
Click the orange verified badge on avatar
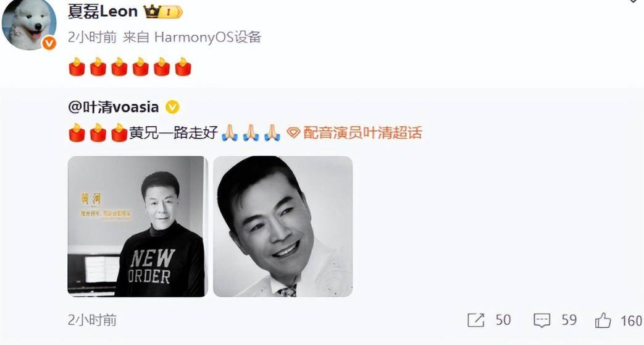[49, 43]
